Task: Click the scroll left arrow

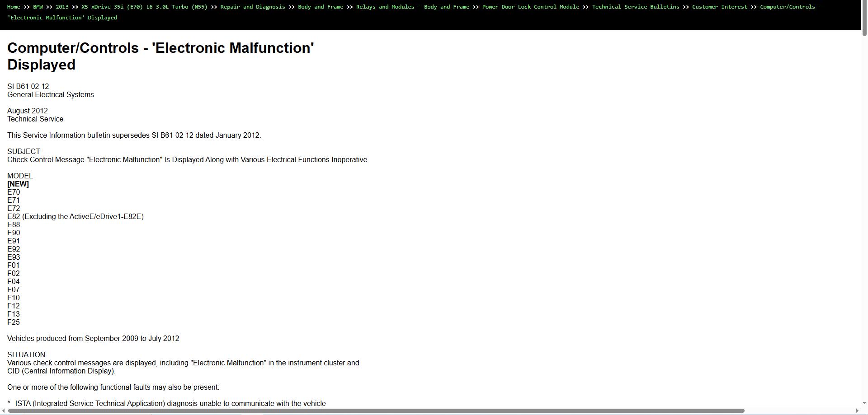Action: 3,410
